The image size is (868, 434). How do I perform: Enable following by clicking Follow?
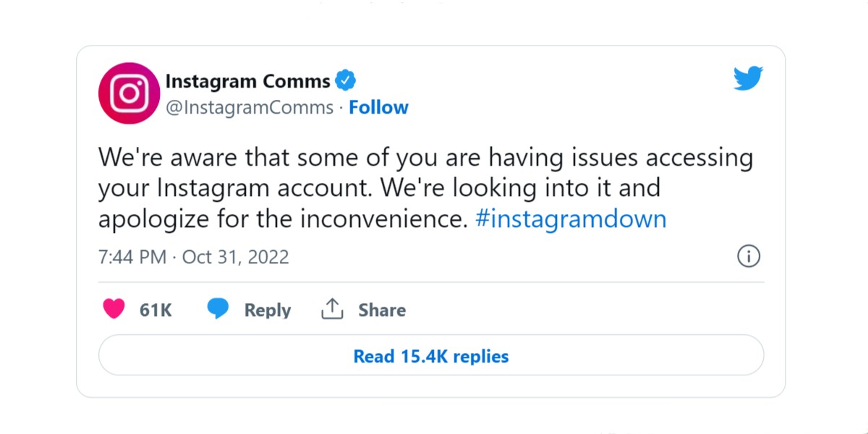click(x=379, y=107)
